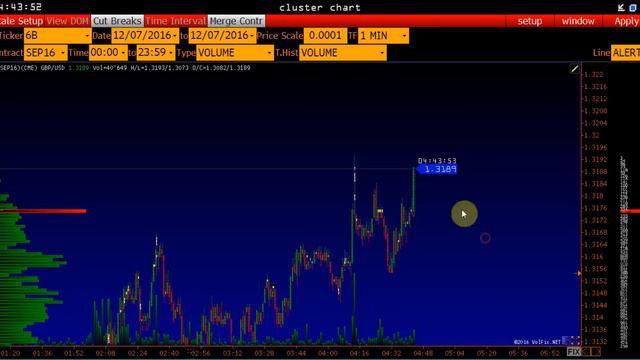Click the 05:04 time axis label
Image resolution: width=640 pixels, height=360 pixels.
[x=455, y=353]
